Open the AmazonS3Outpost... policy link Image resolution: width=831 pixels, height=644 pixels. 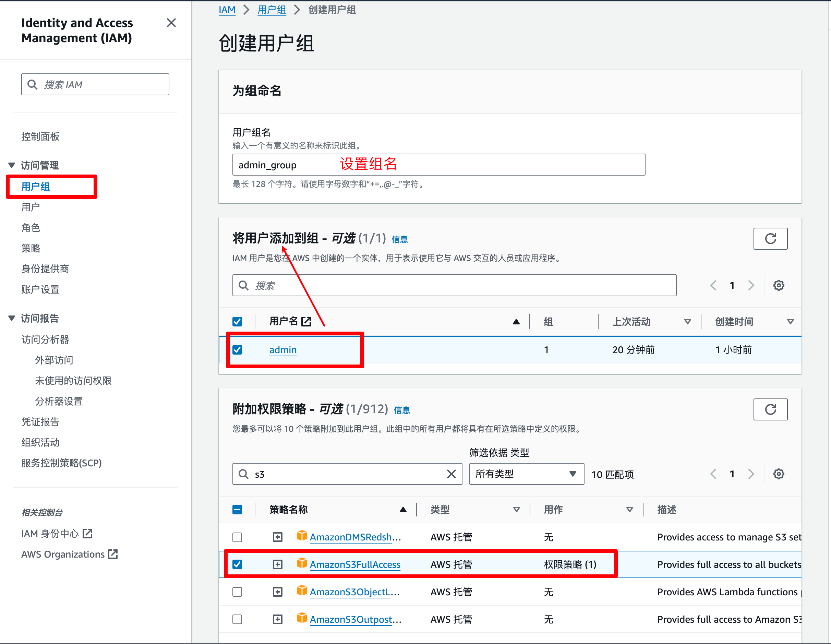[356, 619]
